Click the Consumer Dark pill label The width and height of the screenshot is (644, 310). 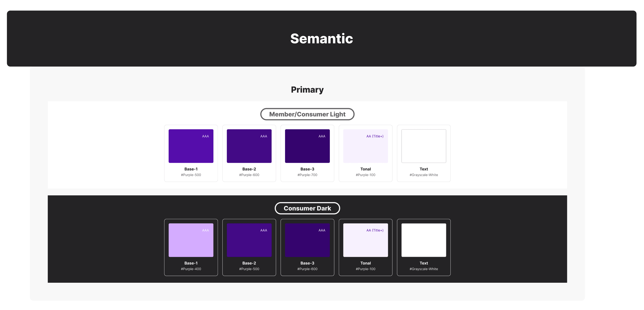307,208
